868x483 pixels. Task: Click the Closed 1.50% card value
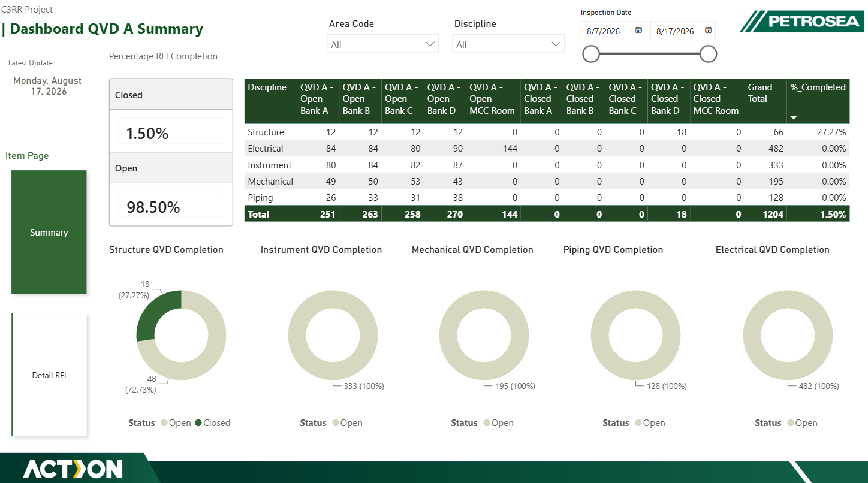click(x=147, y=133)
